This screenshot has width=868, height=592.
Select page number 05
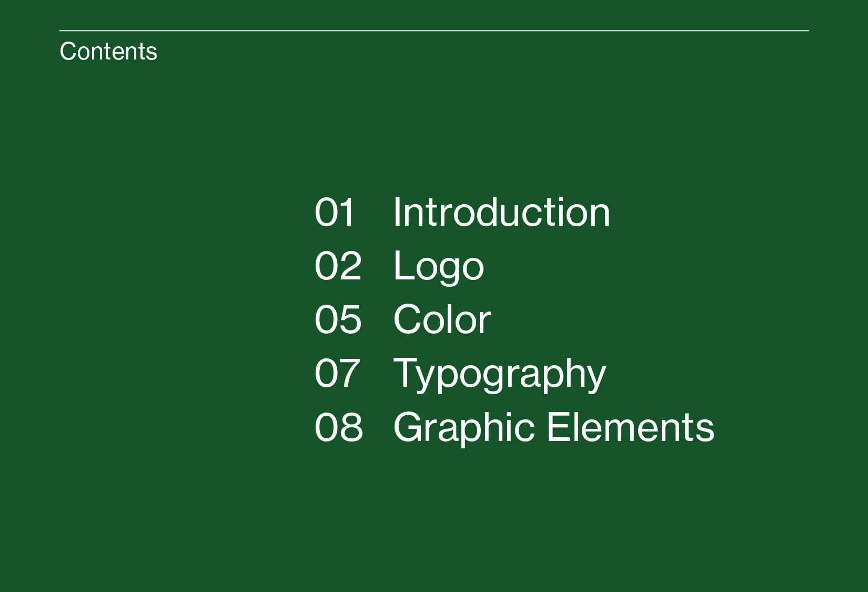click(338, 319)
